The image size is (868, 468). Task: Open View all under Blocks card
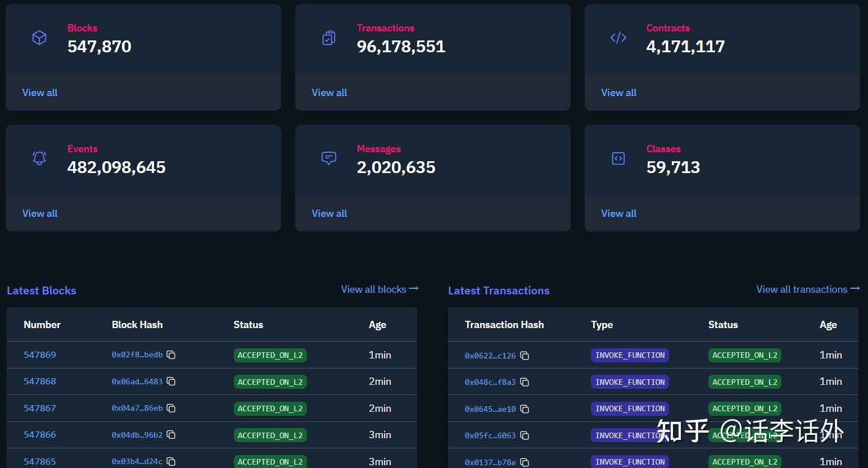pyautogui.click(x=40, y=93)
